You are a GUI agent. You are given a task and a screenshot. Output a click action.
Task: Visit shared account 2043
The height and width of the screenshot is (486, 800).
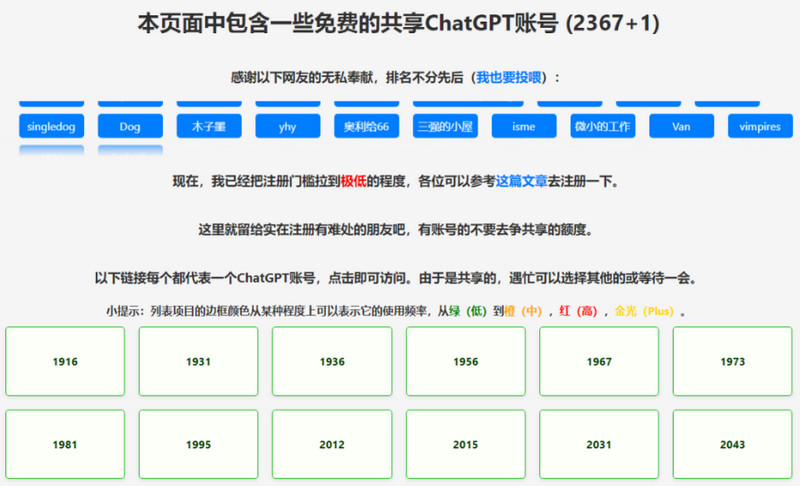(x=733, y=444)
